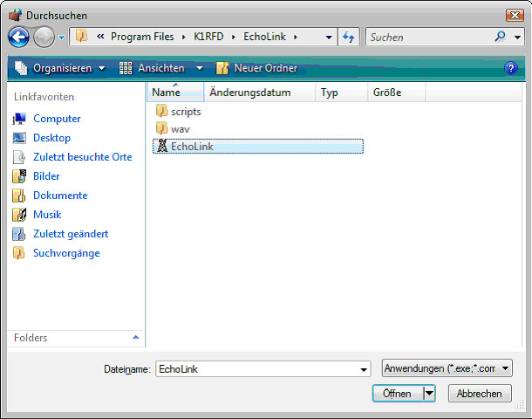Select the scripts folder icon
Viewport: 532px width, 419px height.
tap(161, 112)
